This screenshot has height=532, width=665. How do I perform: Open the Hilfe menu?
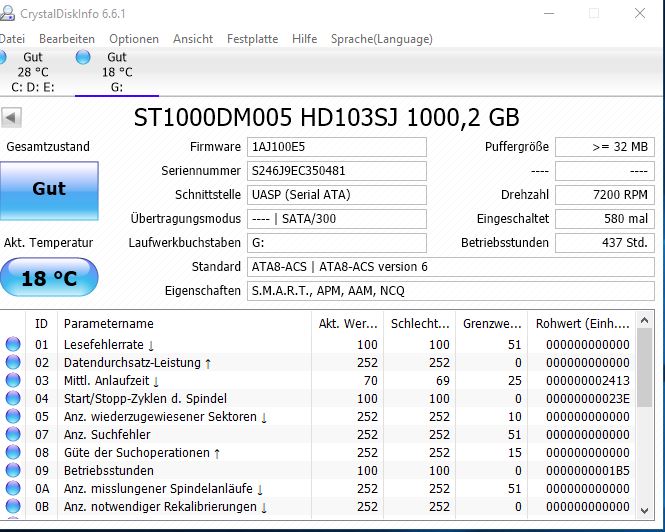click(305, 39)
